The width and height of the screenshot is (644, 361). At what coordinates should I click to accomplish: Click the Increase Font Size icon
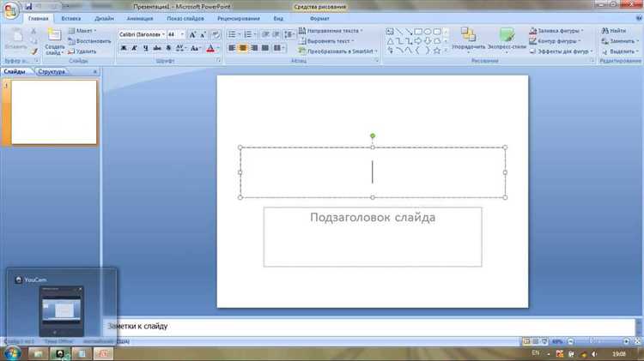tap(192, 35)
